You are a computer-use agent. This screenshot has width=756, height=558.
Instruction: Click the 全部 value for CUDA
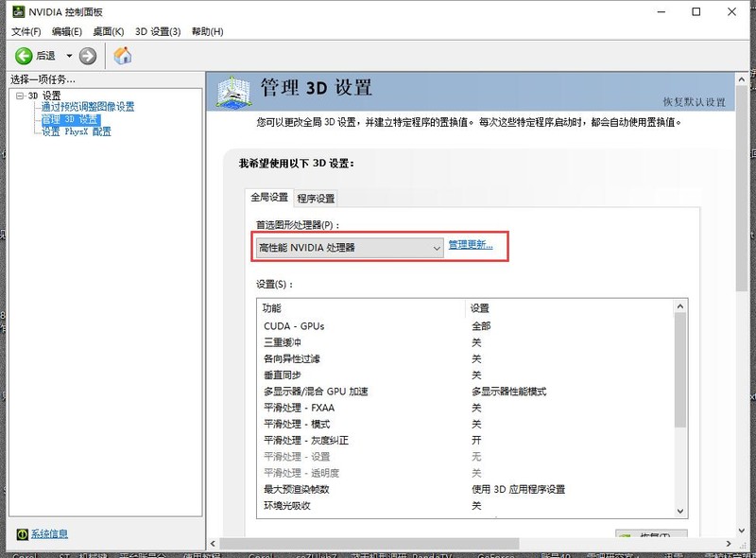(481, 326)
